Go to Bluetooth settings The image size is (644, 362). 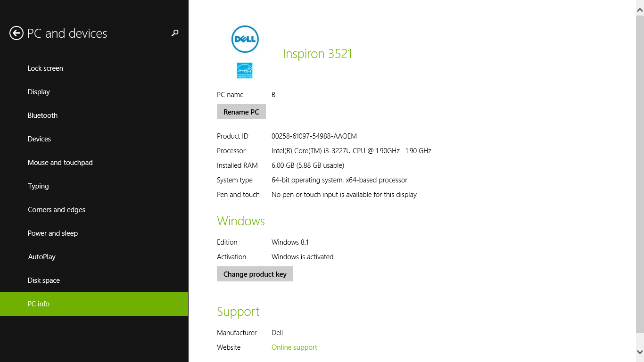[x=94, y=115]
